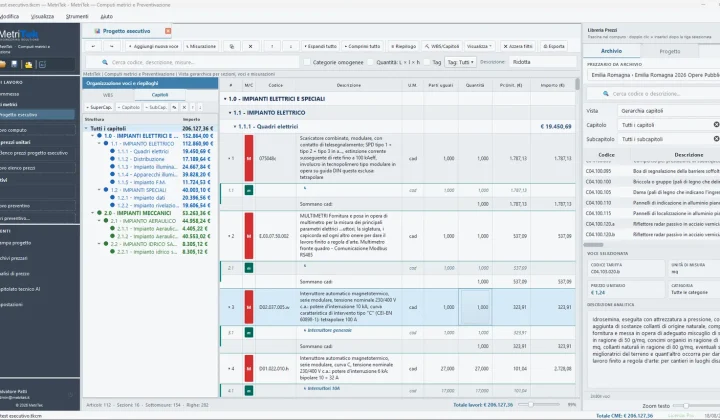Click the delete X icon beside copy icon
Image resolution: width=720 pixels, height=420 pixels.
(250, 46)
